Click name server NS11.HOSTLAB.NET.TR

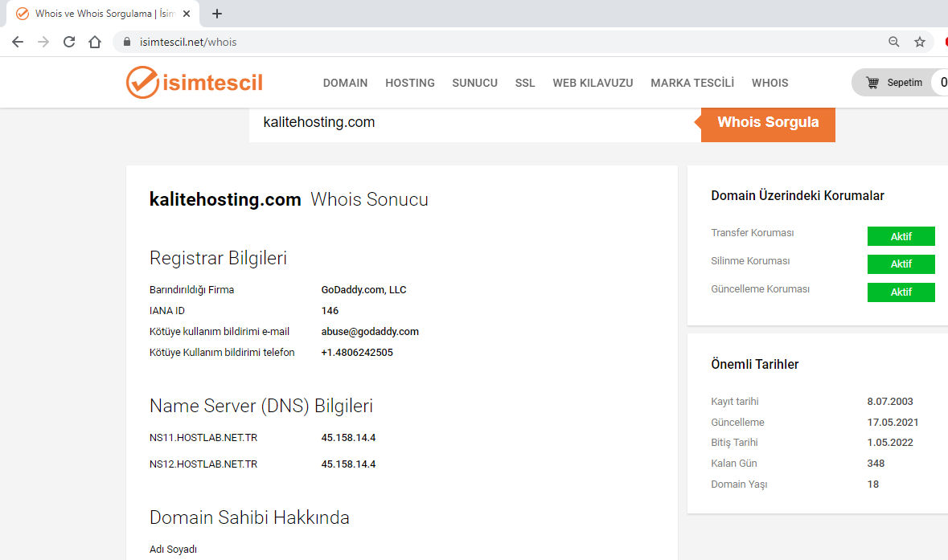coord(203,437)
